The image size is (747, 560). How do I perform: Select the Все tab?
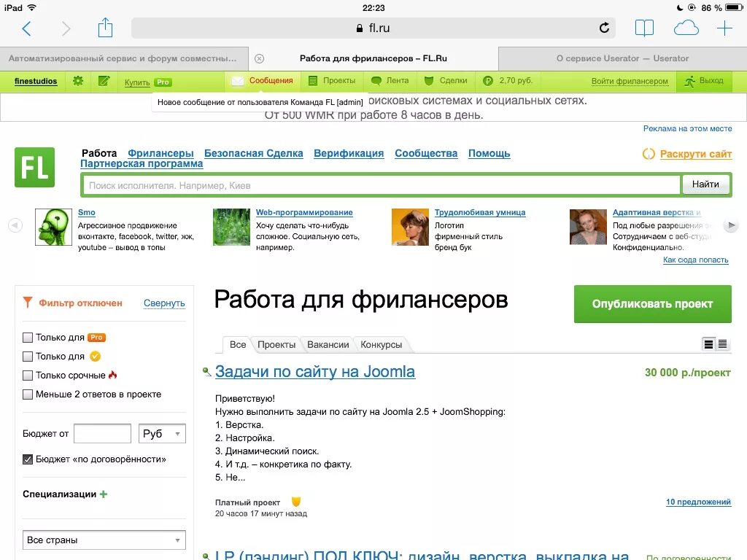coord(238,344)
